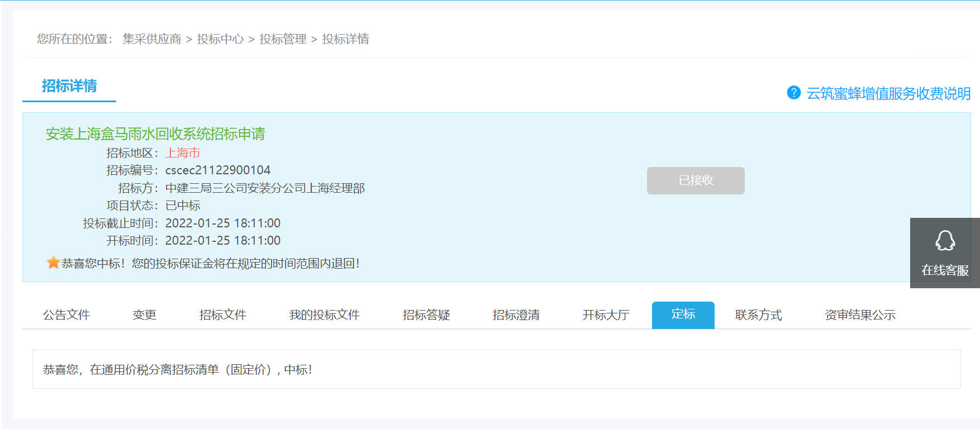Click the 已接收 button
Image resolution: width=980 pixels, height=429 pixels.
click(x=695, y=180)
